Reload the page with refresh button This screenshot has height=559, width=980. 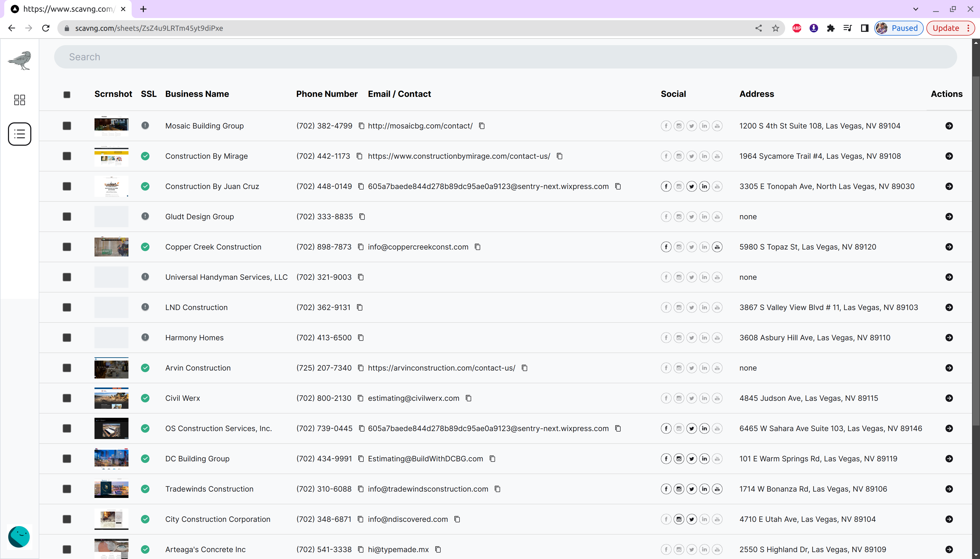coord(46,28)
